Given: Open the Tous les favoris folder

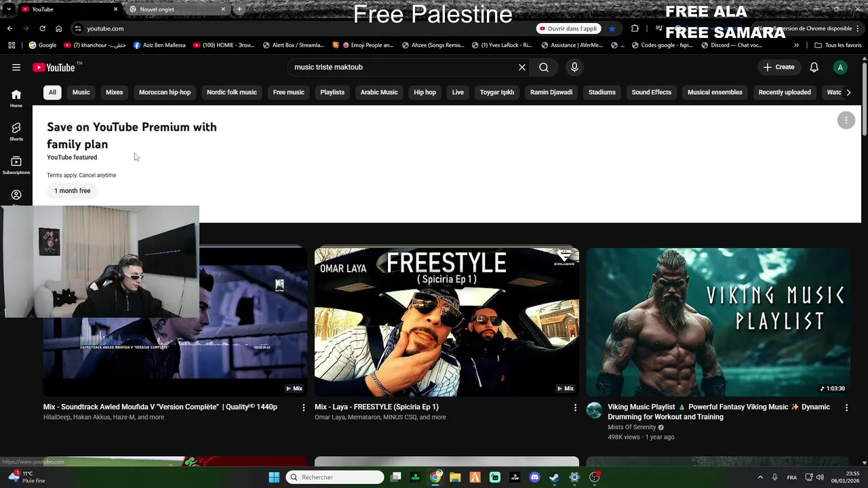Looking at the screenshot, I should coord(837,45).
